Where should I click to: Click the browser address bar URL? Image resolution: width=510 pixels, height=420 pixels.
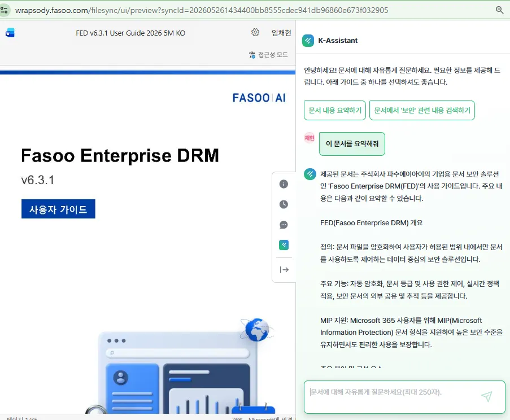pos(202,10)
